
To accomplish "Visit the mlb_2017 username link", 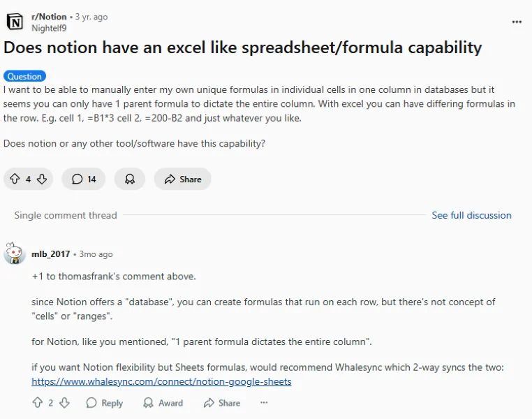I will click(50, 254).
